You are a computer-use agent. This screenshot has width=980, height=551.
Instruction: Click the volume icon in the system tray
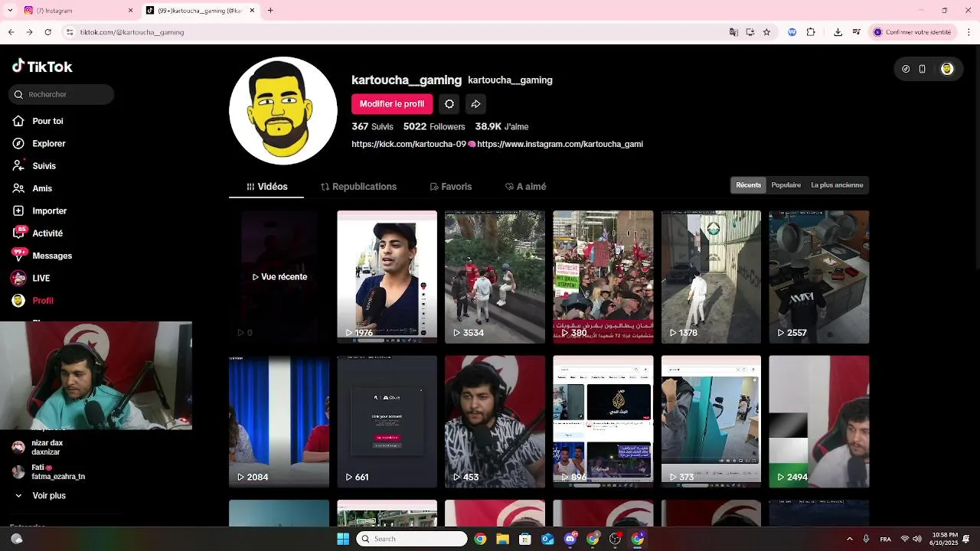917,539
